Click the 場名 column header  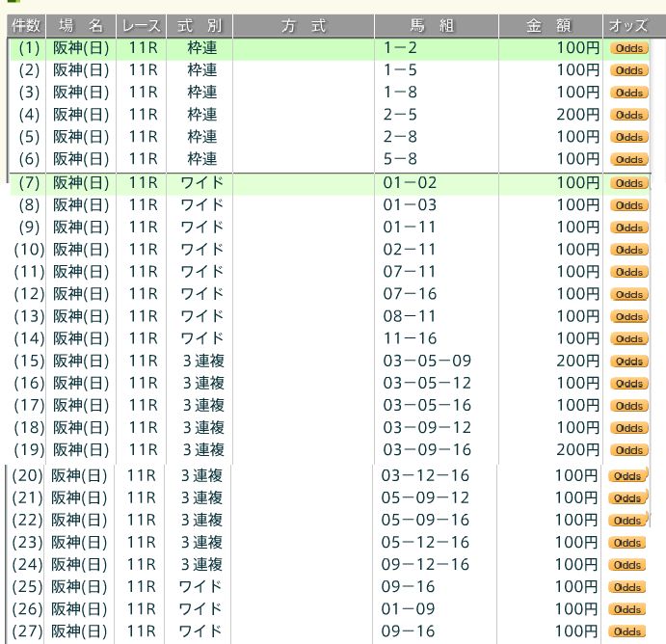click(81, 26)
